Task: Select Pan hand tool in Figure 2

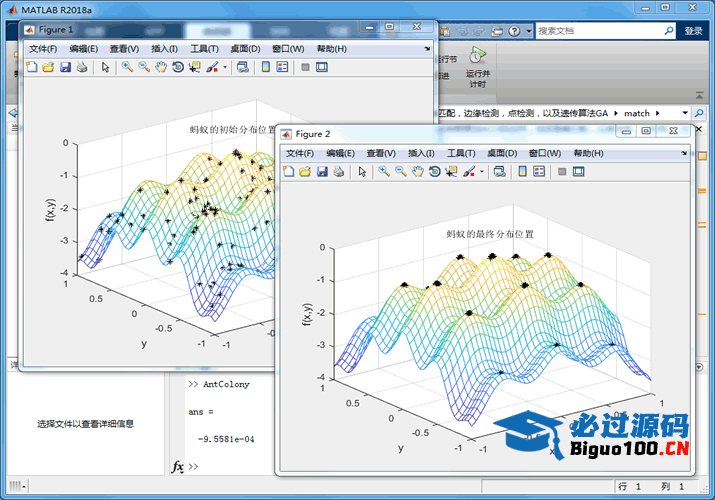Action: tap(418, 171)
